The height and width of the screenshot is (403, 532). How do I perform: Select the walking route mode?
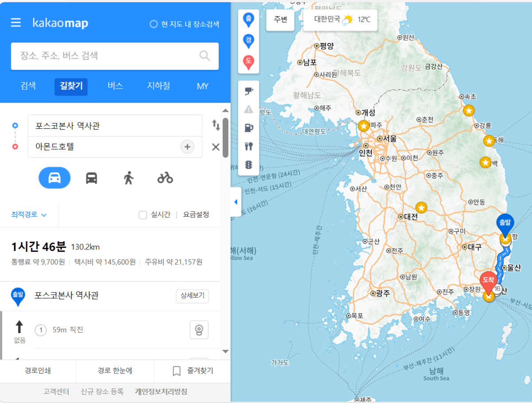pyautogui.click(x=129, y=178)
